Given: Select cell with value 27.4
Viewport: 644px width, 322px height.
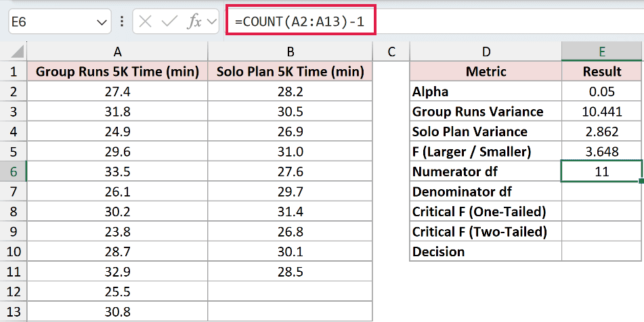Looking at the screenshot, I should [x=117, y=92].
